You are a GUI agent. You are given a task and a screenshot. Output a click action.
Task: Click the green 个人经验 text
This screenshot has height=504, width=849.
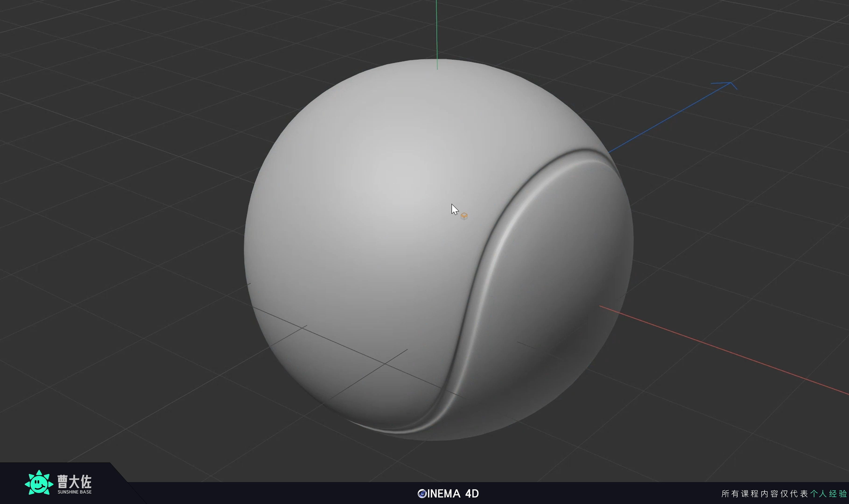[828, 493]
